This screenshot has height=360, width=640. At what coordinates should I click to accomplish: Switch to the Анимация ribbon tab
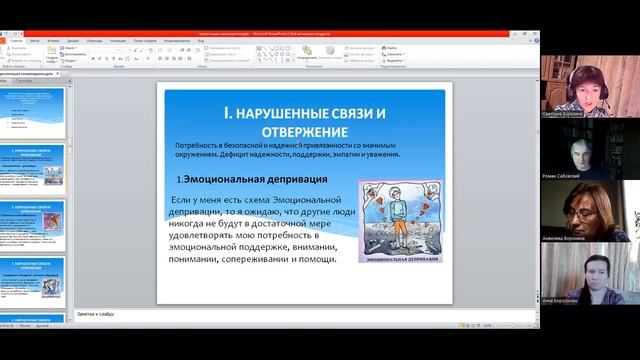(118, 41)
